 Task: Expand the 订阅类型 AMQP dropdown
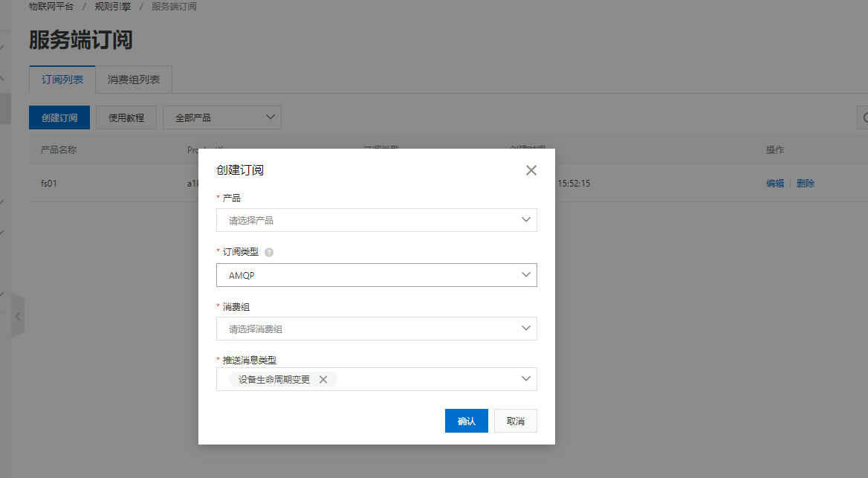click(376, 275)
